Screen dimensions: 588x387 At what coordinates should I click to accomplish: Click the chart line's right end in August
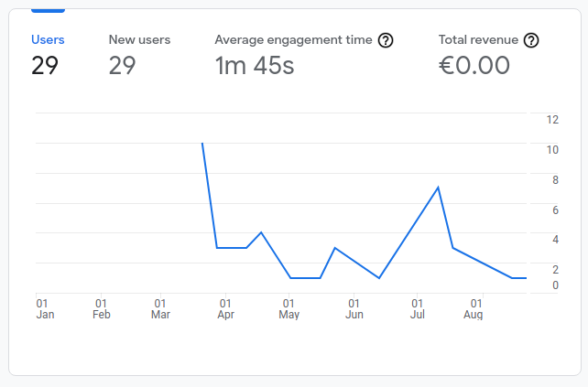point(525,277)
